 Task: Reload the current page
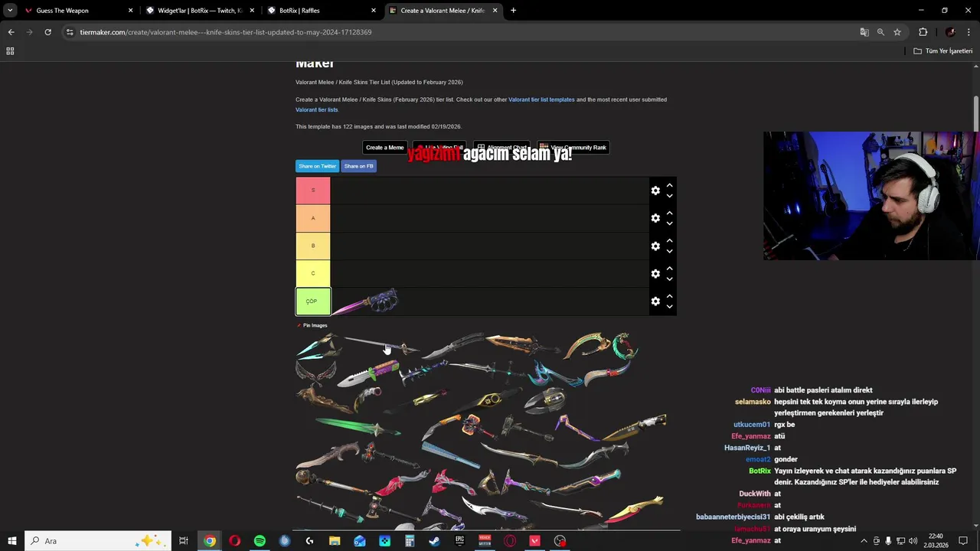click(47, 32)
